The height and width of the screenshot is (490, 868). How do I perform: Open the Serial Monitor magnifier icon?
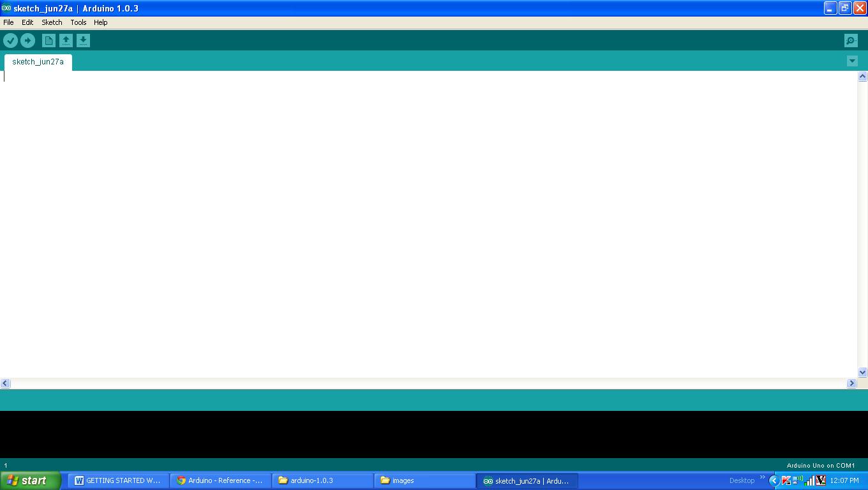(851, 41)
